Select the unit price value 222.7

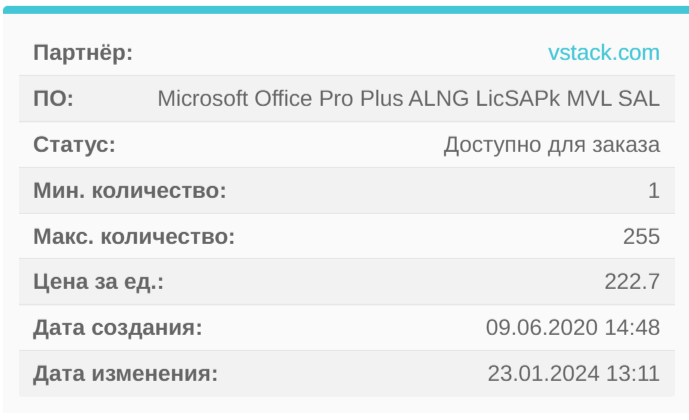632,283
